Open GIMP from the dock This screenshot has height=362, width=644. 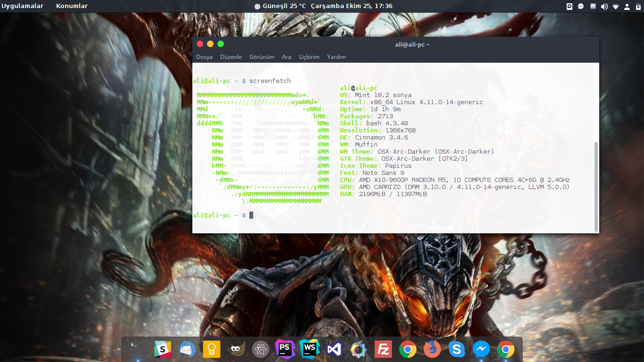tap(236, 349)
